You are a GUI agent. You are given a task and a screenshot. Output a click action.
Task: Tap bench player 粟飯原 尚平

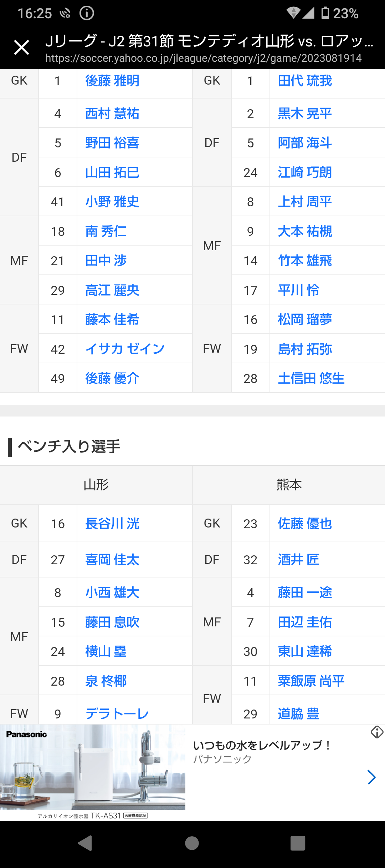311,681
